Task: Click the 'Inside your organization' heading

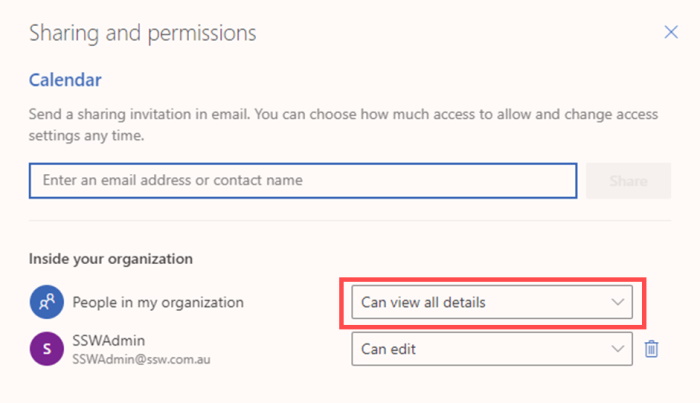Action: coord(110,259)
